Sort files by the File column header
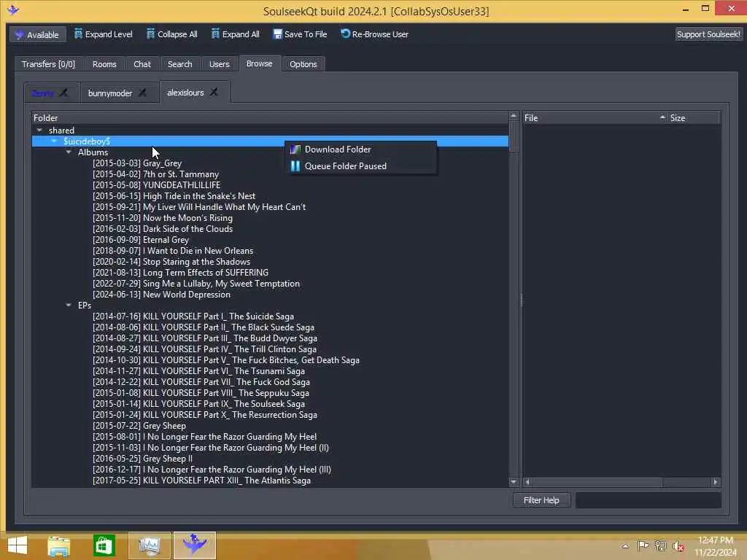 tap(595, 117)
